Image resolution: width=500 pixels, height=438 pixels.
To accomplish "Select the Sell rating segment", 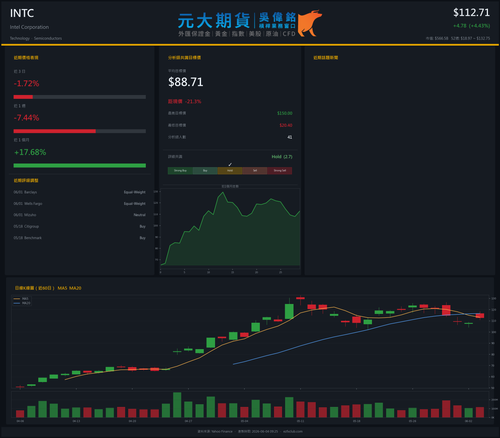I will click(x=255, y=171).
